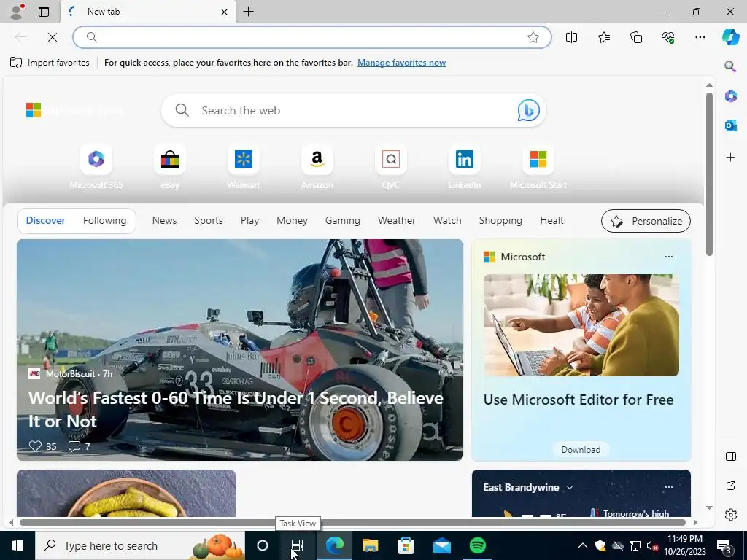The width and height of the screenshot is (747, 560).
Task: Open Microsoft Store from taskbar
Action: pyautogui.click(x=406, y=545)
